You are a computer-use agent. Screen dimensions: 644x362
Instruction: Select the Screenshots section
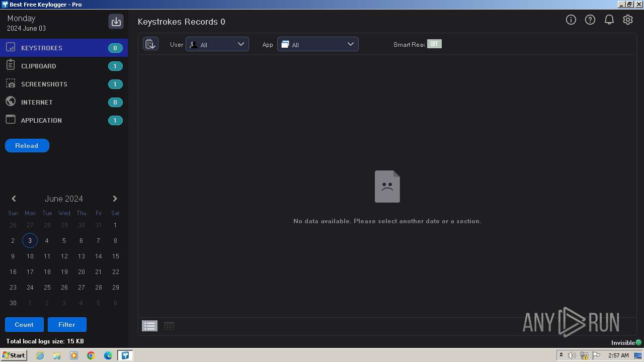click(x=64, y=84)
